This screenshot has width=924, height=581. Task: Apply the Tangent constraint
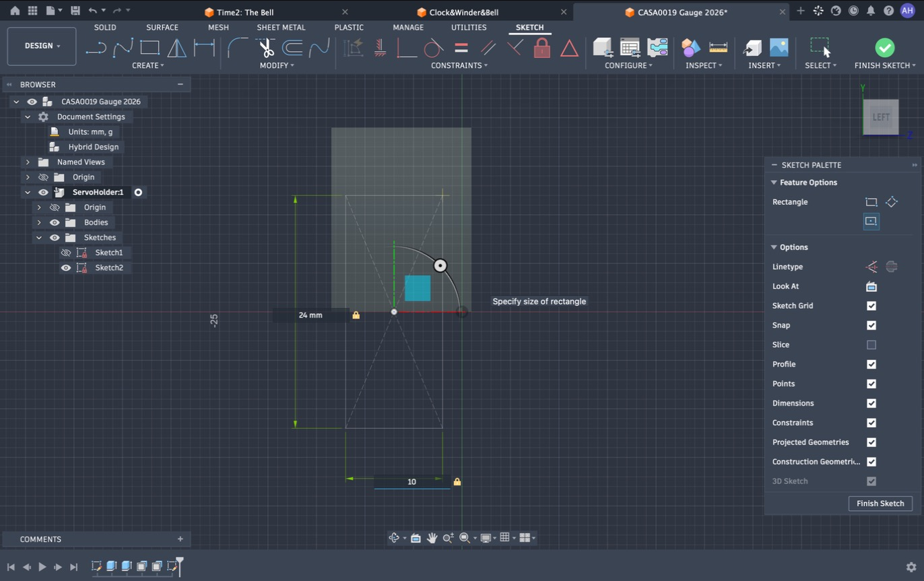(x=434, y=48)
